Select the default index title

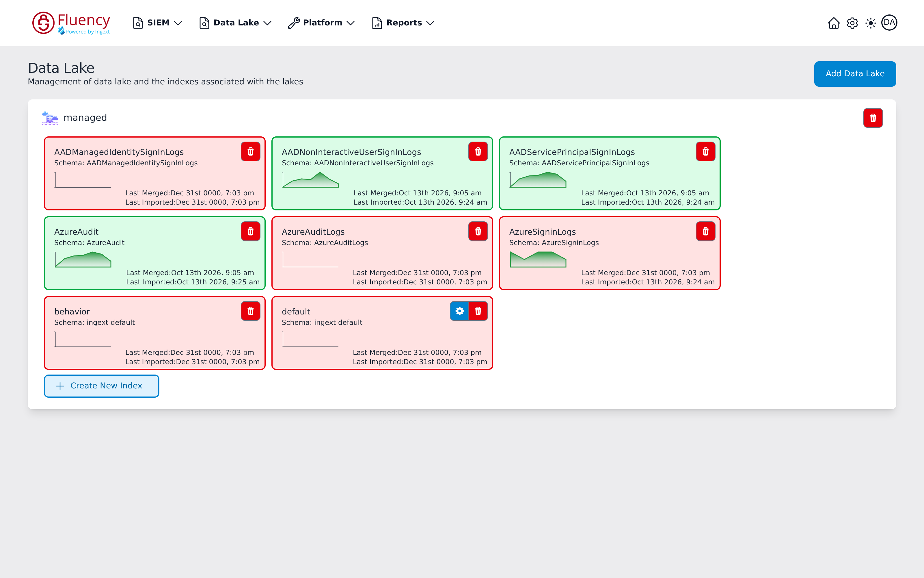(296, 312)
